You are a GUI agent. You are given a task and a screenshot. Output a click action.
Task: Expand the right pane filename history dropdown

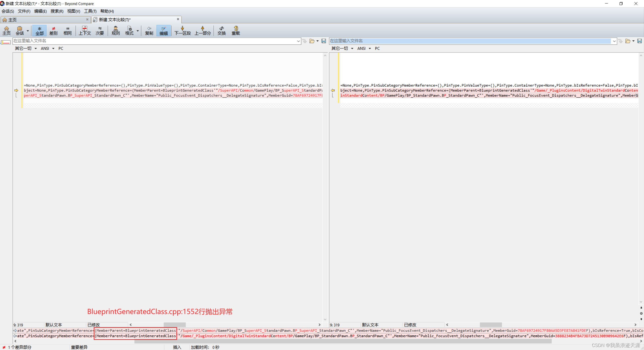[x=614, y=41]
